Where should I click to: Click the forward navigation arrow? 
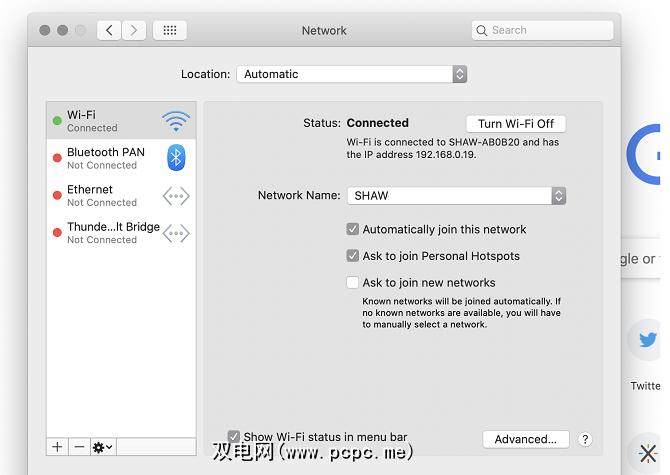pos(135,31)
